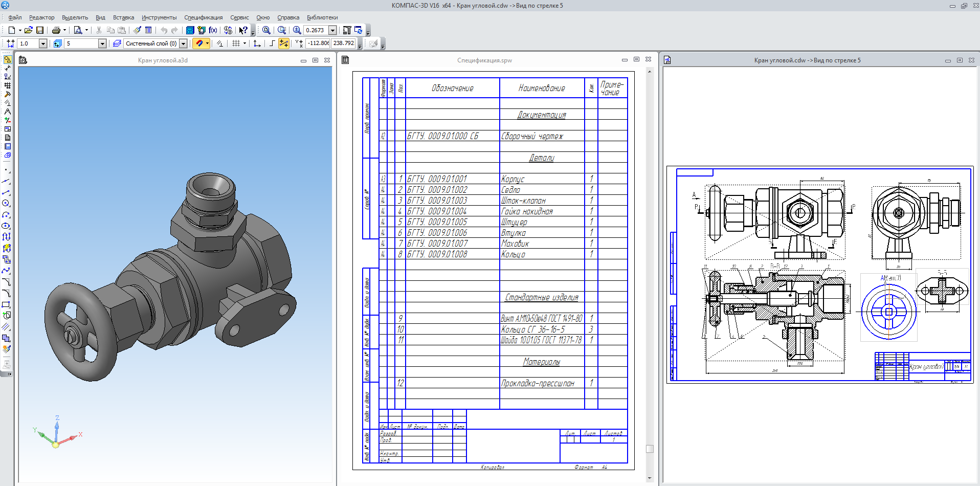
Task: Click the context help arrow-question icon
Action: click(243, 30)
